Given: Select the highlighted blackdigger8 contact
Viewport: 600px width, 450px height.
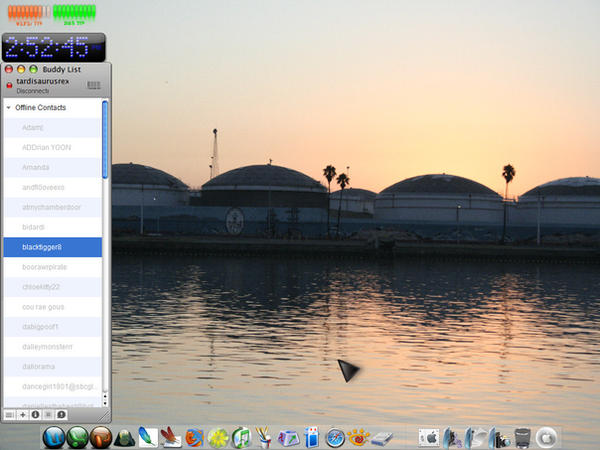Looking at the screenshot, I should pos(53,247).
